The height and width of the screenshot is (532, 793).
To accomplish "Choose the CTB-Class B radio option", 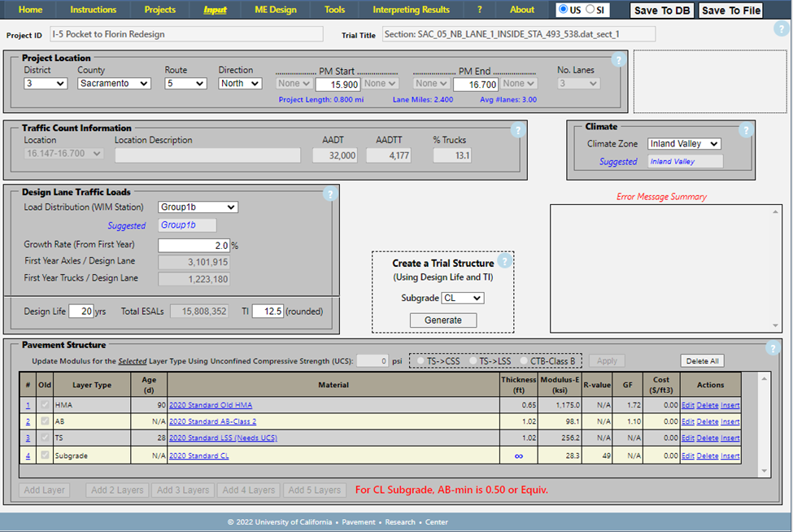I will (x=523, y=360).
